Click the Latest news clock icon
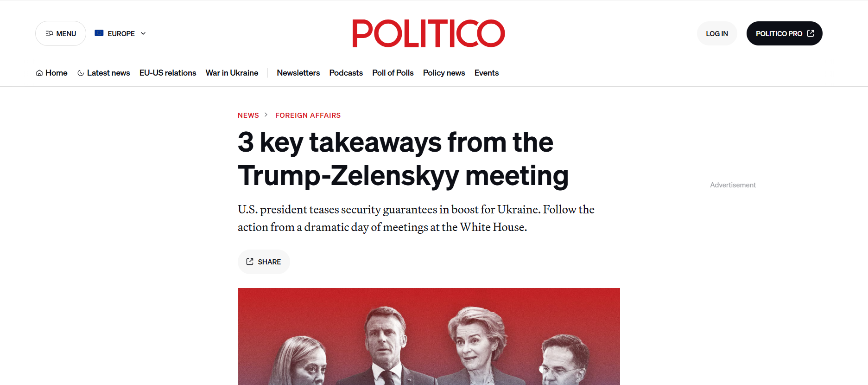868x385 pixels. [81, 73]
